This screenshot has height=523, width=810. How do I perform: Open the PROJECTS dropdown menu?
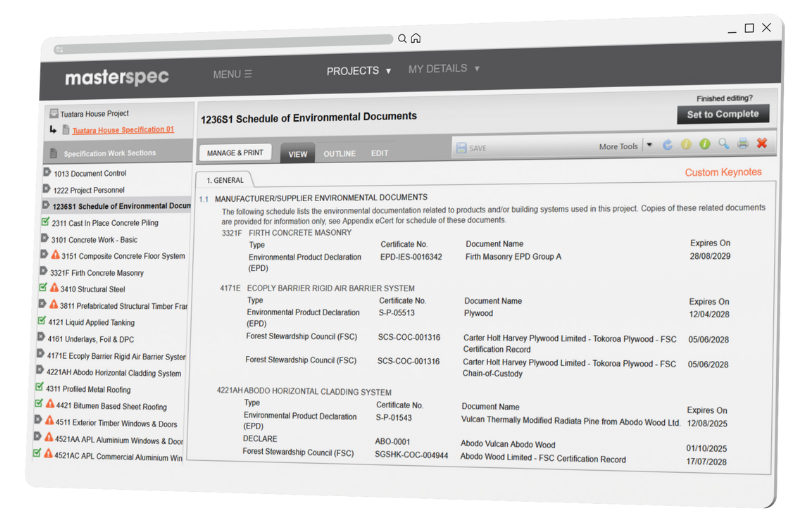pyautogui.click(x=359, y=71)
